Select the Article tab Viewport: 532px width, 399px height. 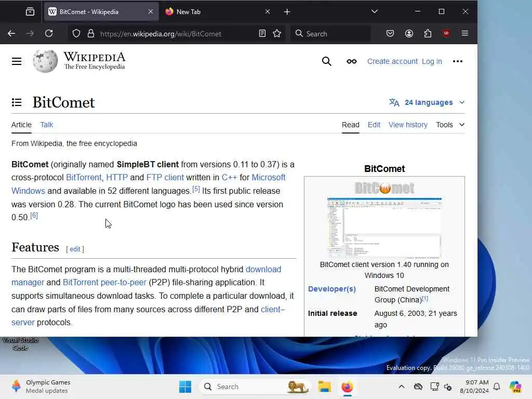click(21, 125)
